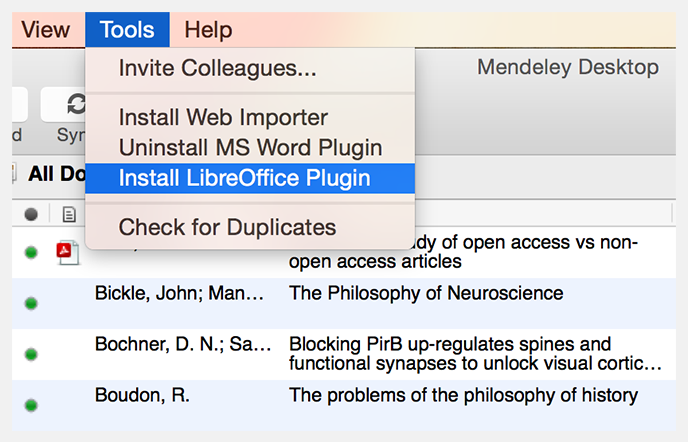The width and height of the screenshot is (688, 442).
Task: Click the gray read-status dot column header
Action: pyautogui.click(x=31, y=214)
